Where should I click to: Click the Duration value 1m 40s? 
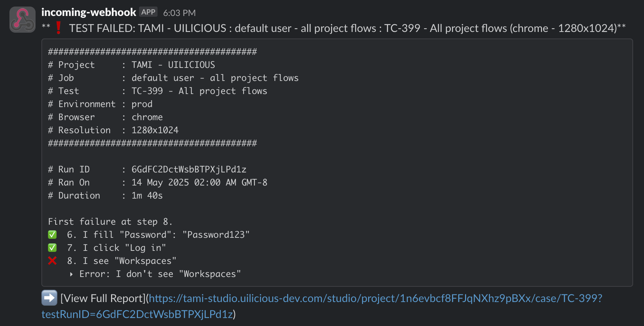147,196
